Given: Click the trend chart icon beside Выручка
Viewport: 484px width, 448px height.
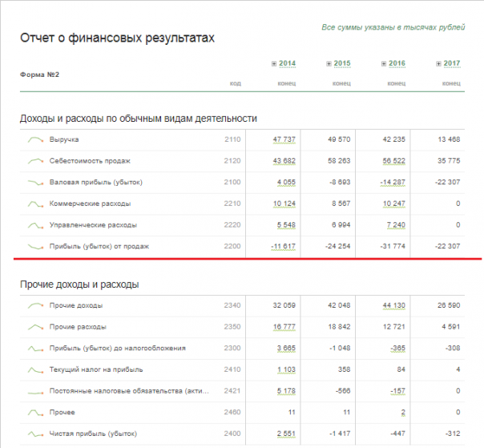Looking at the screenshot, I should (36, 139).
